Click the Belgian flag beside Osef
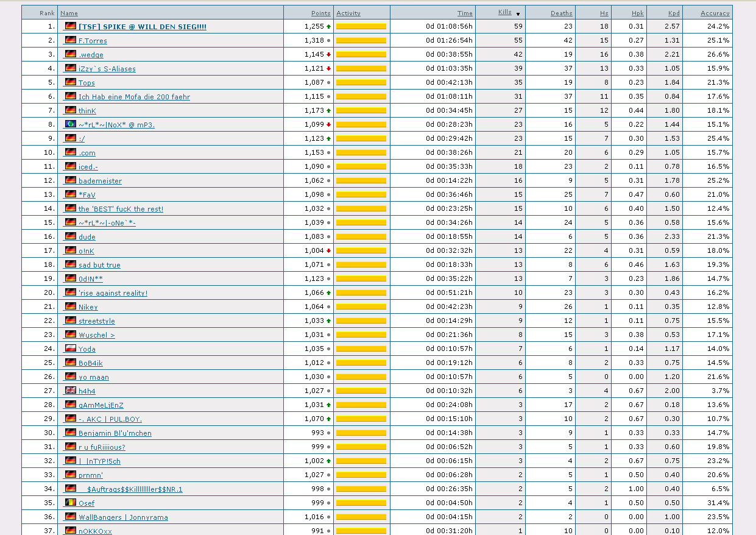 coord(70,503)
